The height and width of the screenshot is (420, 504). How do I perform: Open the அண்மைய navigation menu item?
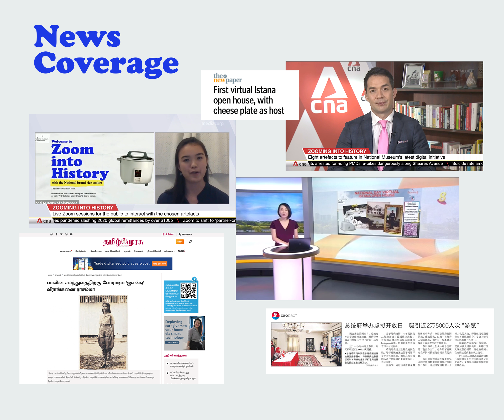point(66,251)
